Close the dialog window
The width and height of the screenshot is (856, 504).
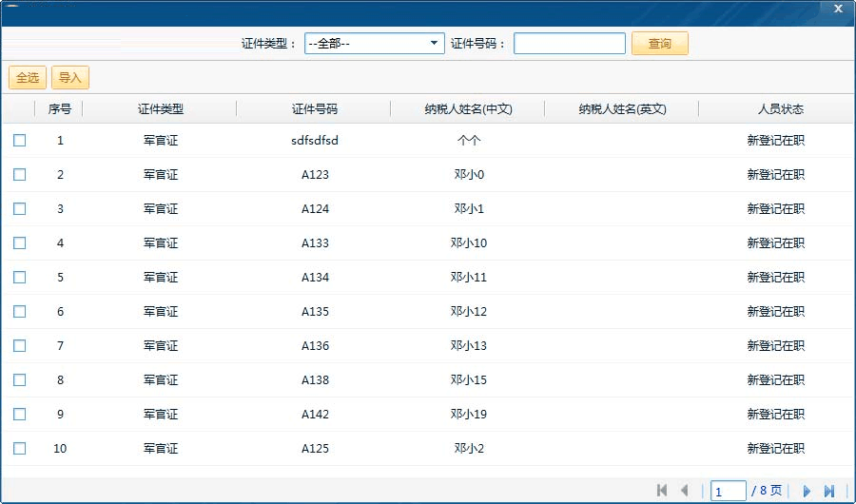point(837,9)
